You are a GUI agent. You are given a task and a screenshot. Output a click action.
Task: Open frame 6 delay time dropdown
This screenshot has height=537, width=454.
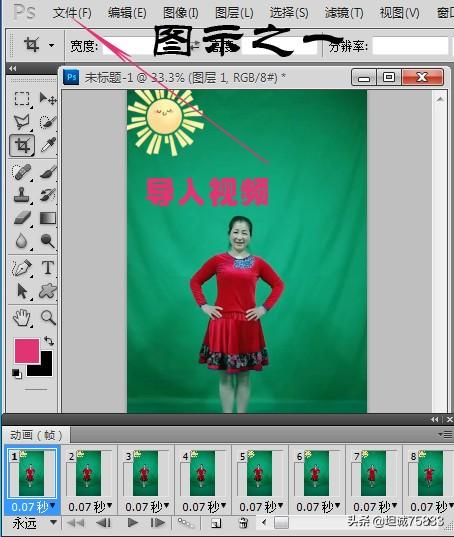pos(318,507)
